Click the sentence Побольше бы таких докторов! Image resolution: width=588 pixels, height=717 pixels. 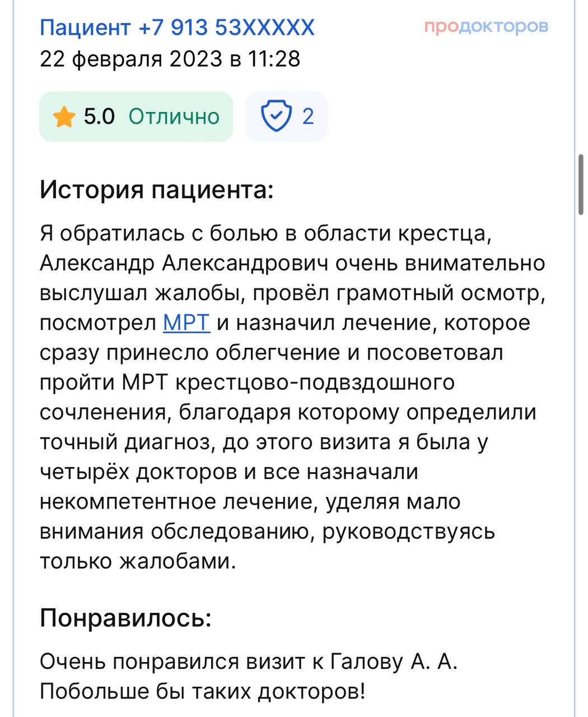[x=202, y=692]
